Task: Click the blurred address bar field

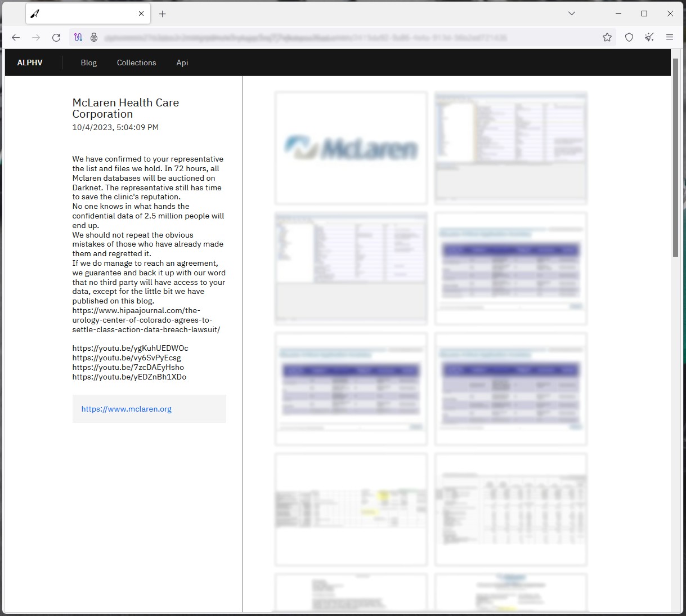Action: (x=338, y=37)
